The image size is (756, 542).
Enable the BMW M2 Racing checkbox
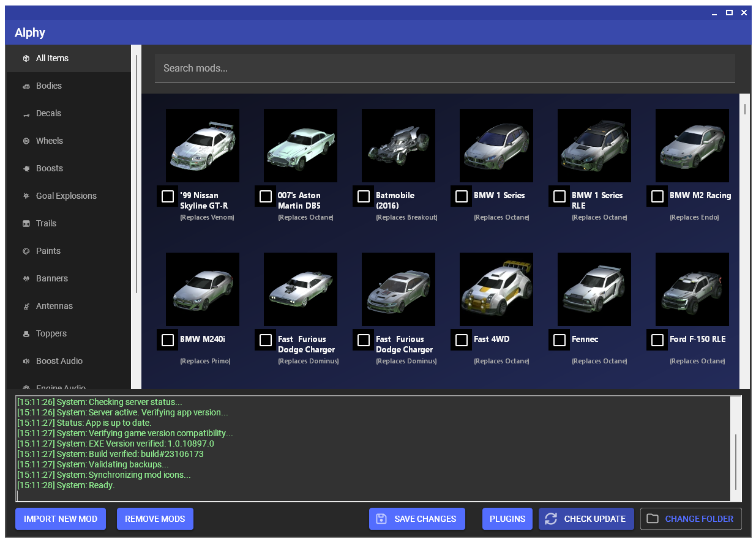pos(657,196)
